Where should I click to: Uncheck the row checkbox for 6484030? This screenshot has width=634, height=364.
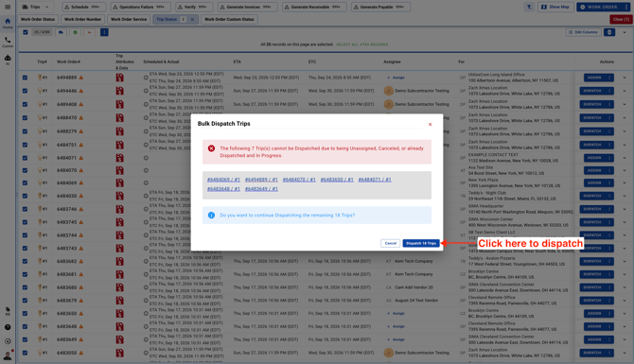25,196
